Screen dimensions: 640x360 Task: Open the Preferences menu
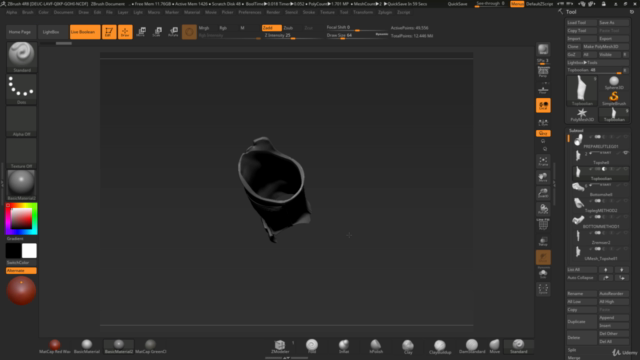250,12
